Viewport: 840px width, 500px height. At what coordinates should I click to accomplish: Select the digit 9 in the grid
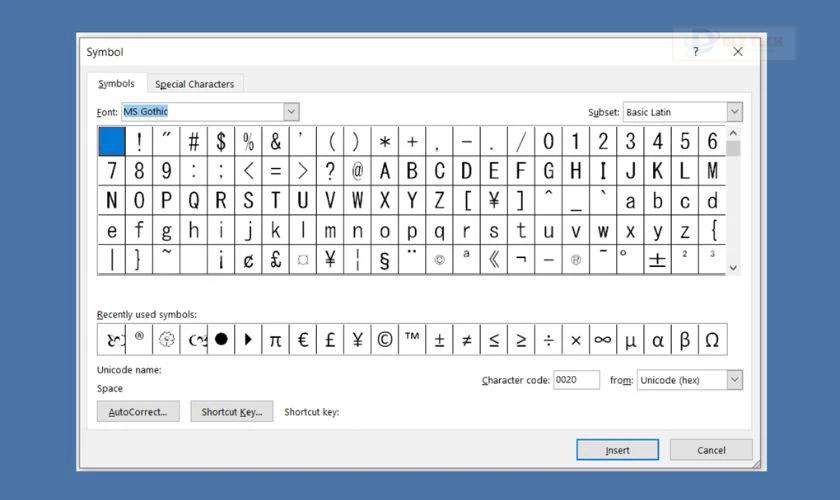(167, 171)
